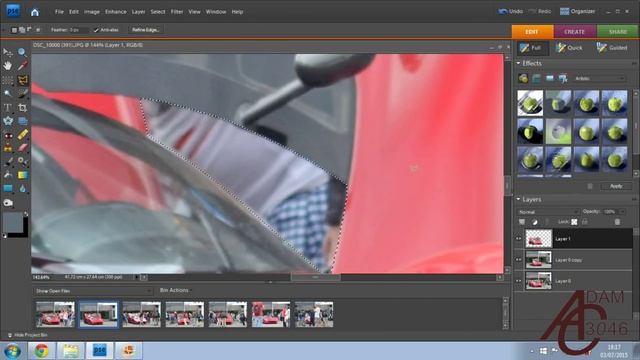This screenshot has width=640, height=360.
Task: Open the Opacity slider dropdown arrow
Action: [x=622, y=212]
